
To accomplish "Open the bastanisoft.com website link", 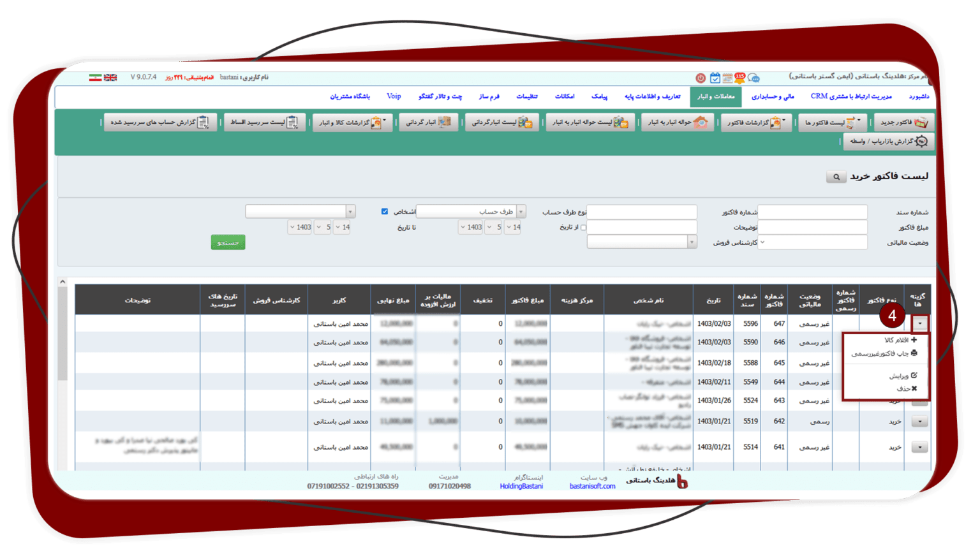I will (x=592, y=487).
